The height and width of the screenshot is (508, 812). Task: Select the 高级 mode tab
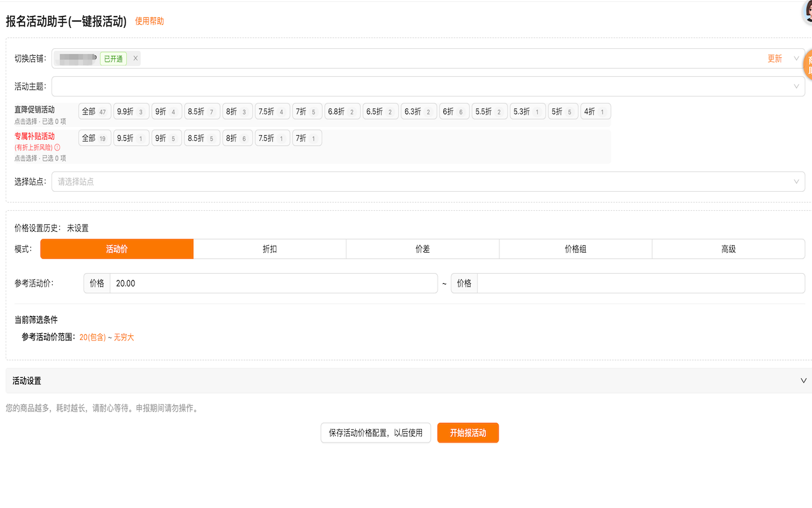pyautogui.click(x=728, y=249)
